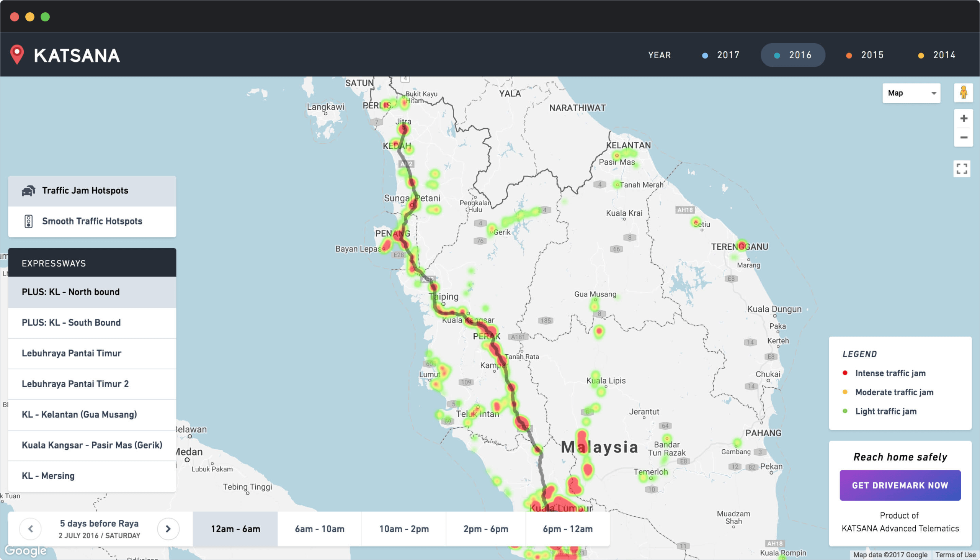Open Street View pegman icon
This screenshot has width=980, height=560.
pyautogui.click(x=964, y=93)
